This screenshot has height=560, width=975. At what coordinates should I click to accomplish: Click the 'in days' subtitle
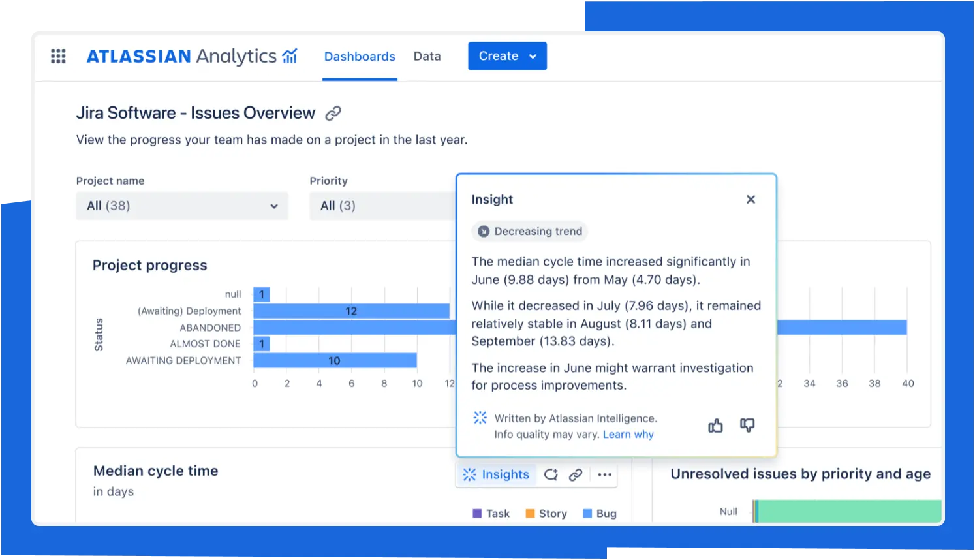tap(114, 492)
